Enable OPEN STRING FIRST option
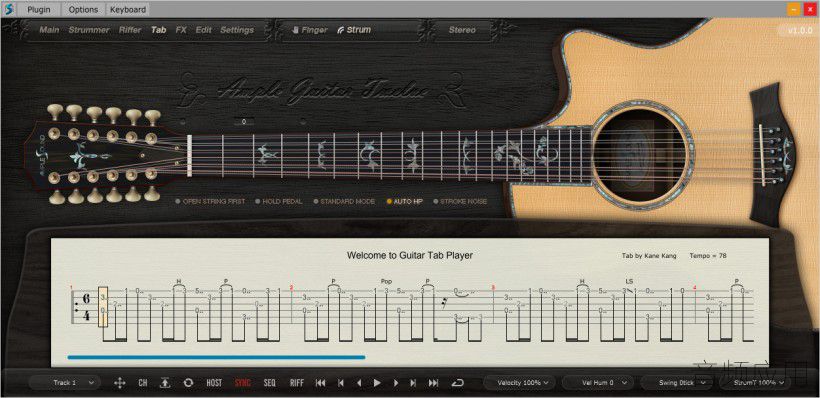This screenshot has width=820, height=398. pyautogui.click(x=210, y=201)
